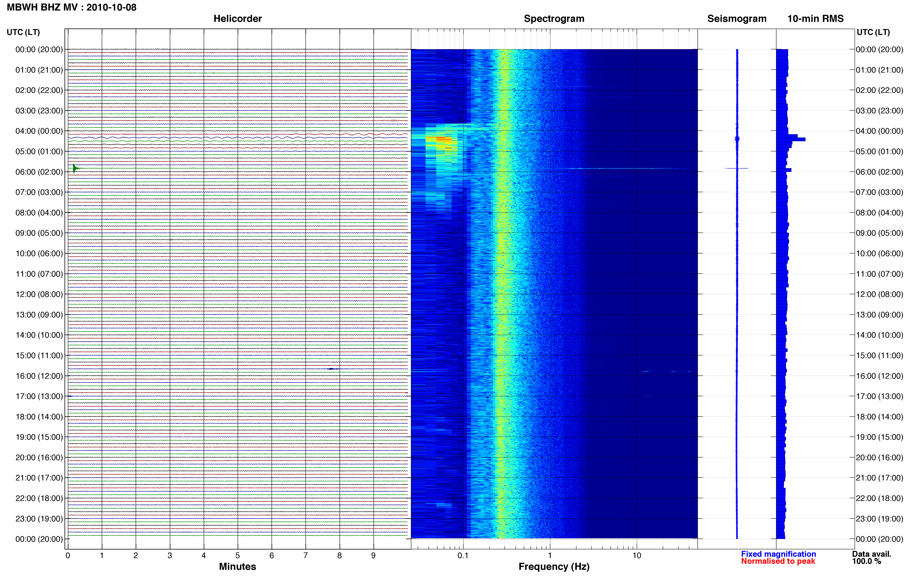Click the tallest RMS bar just after 04:00
Image resolution: width=924 pixels, height=578 pixels.
click(x=791, y=139)
